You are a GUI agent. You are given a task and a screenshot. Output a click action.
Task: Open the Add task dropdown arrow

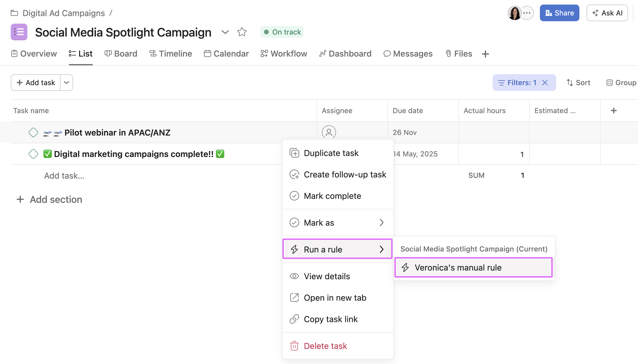(66, 83)
